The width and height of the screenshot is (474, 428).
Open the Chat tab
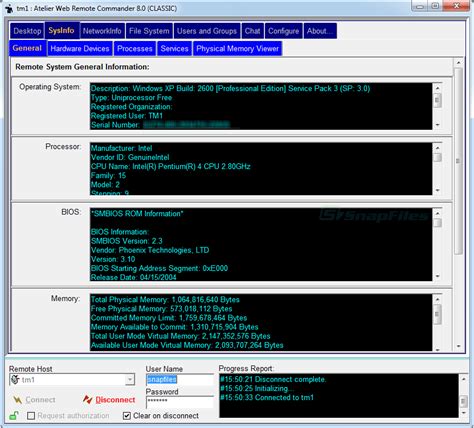[252, 31]
